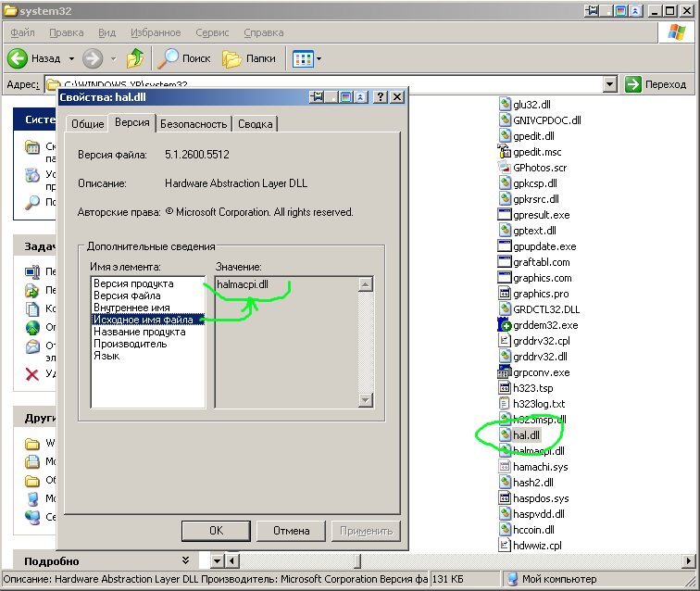
Task: Select hamachi.sys file icon
Action: click(x=505, y=466)
